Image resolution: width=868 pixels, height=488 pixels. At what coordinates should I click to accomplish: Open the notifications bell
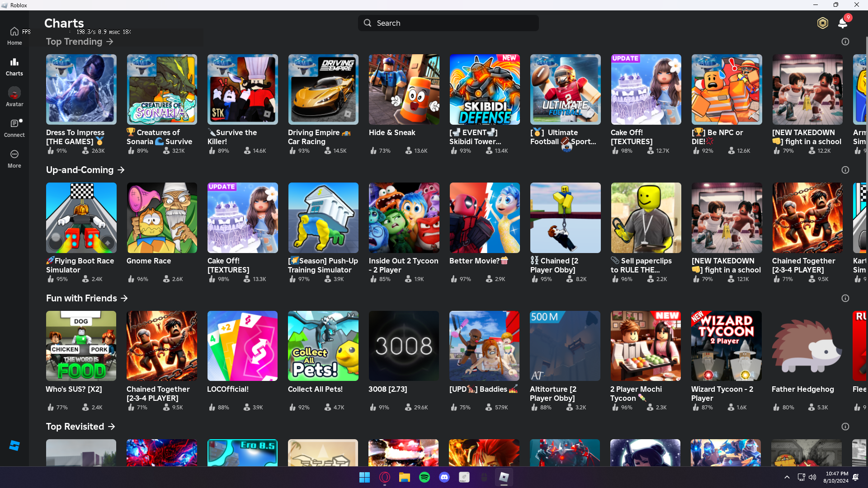(843, 23)
